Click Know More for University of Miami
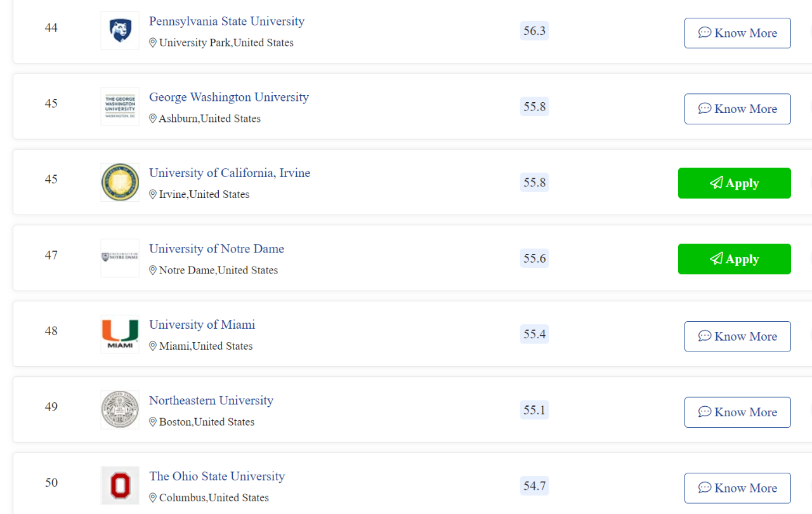Image resolution: width=812 pixels, height=514 pixels. (738, 336)
